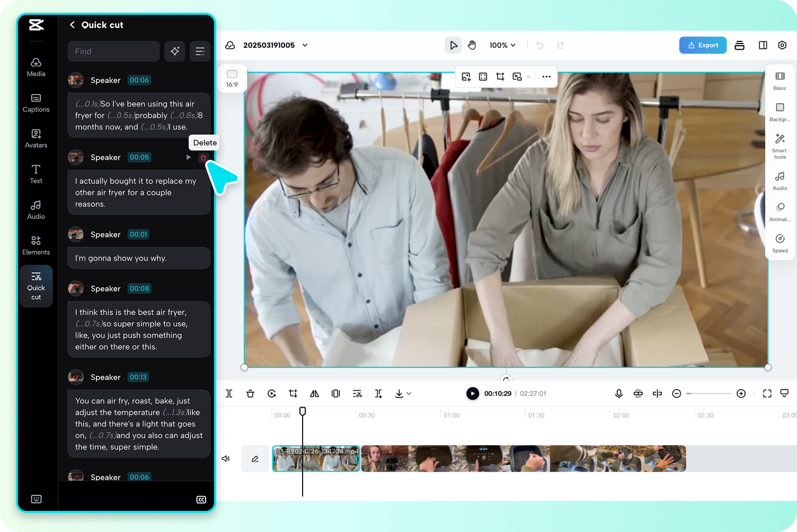Click the split clip tool in timeline toolbar

point(229,394)
